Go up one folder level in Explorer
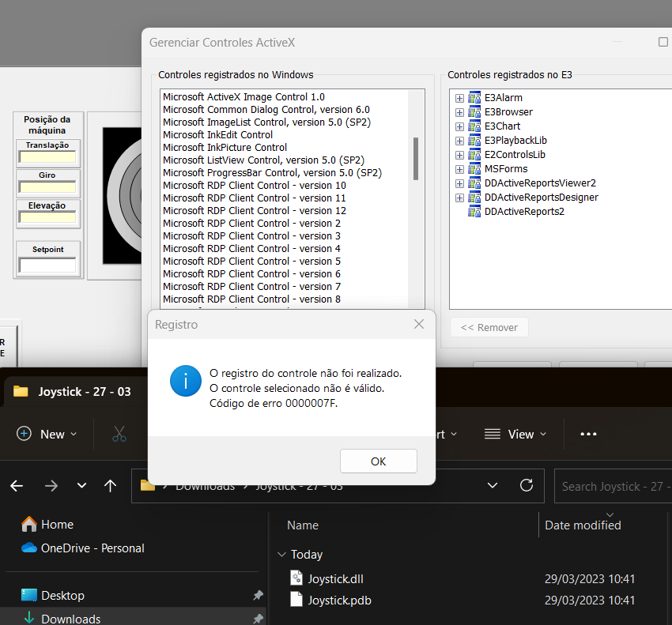 click(x=110, y=486)
